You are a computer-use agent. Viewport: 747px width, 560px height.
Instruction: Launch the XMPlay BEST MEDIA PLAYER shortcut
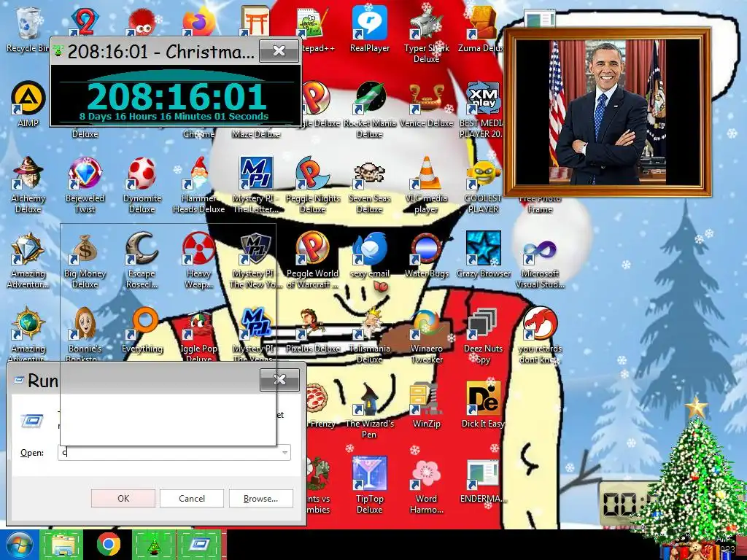pos(482,109)
